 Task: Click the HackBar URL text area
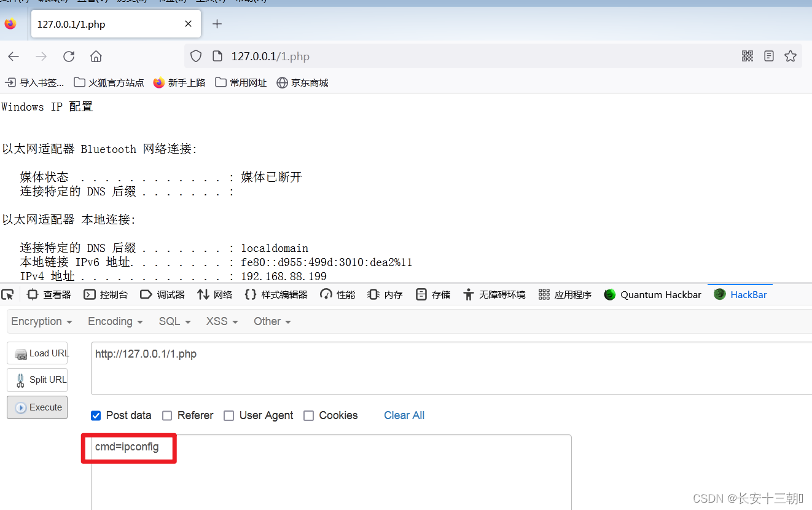tap(451, 368)
